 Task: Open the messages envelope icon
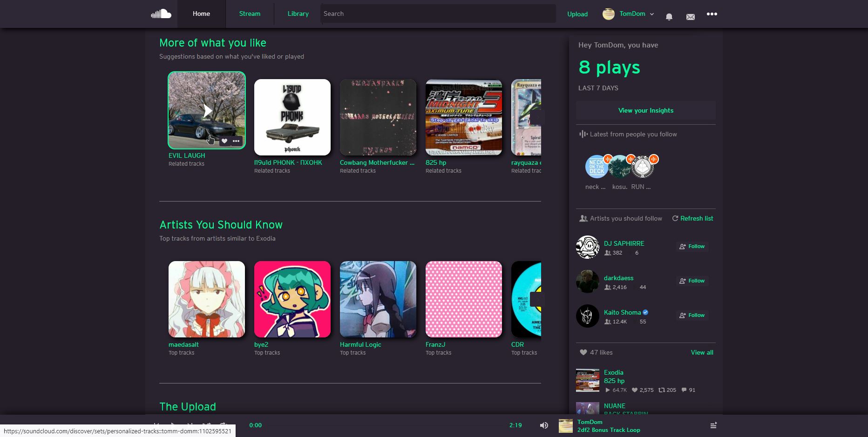(691, 16)
